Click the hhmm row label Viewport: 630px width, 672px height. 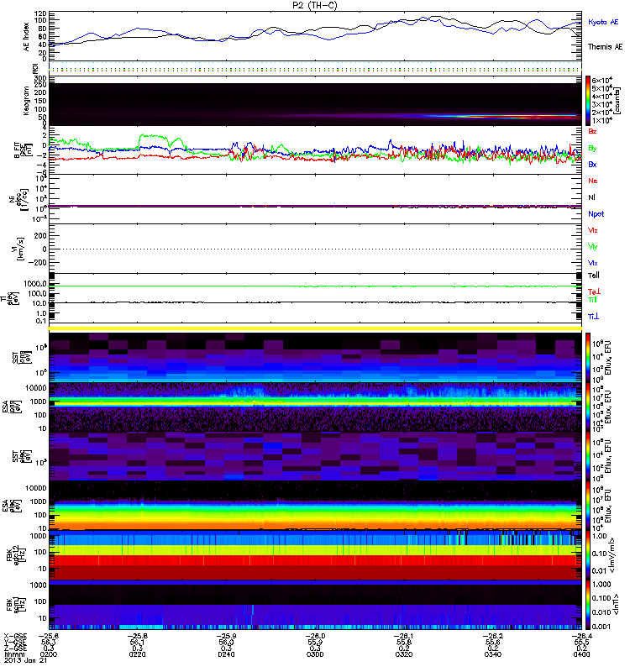tap(15, 654)
